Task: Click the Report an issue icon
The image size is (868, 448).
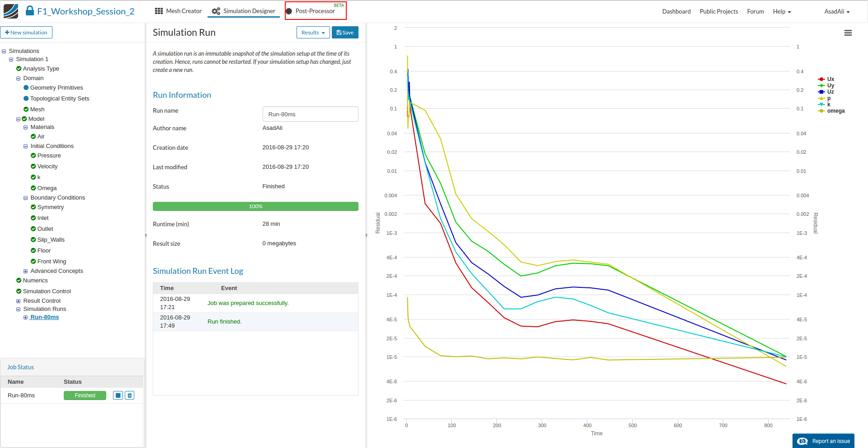Action: (x=802, y=441)
